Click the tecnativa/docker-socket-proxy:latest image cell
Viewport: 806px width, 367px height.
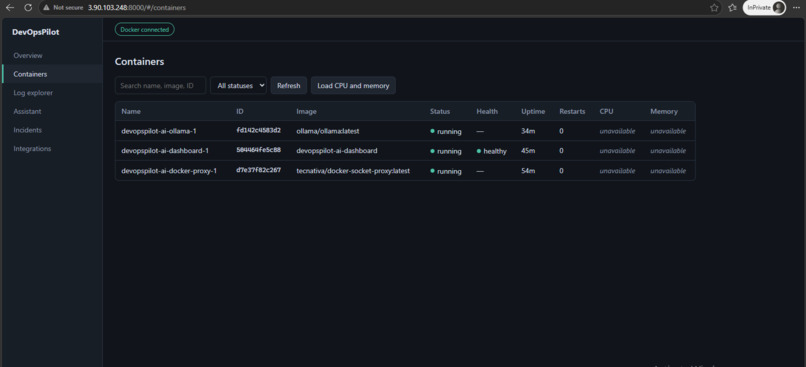(x=353, y=171)
